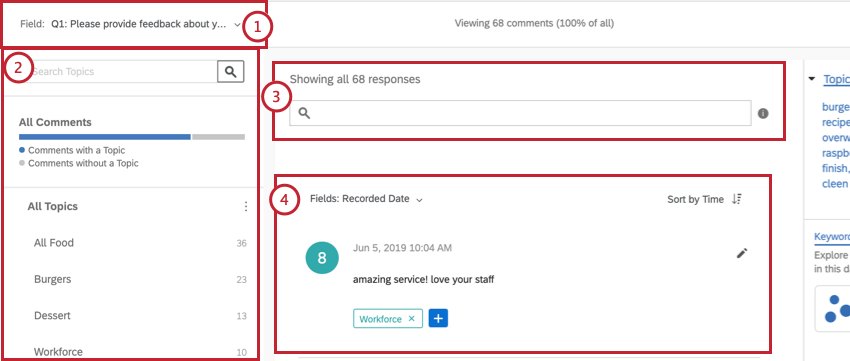Click the All Comments heading

pos(55,122)
